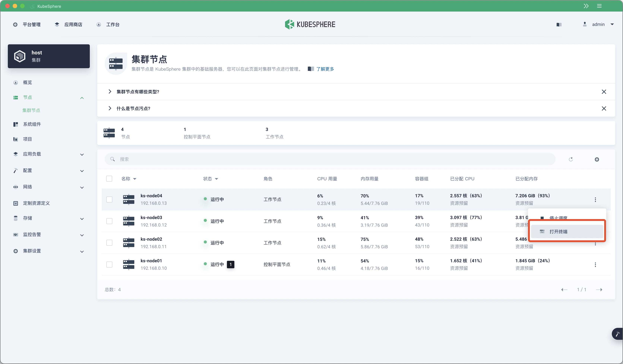The width and height of the screenshot is (623, 364).
Task: Open node ks-node02 details
Action: pos(151,239)
